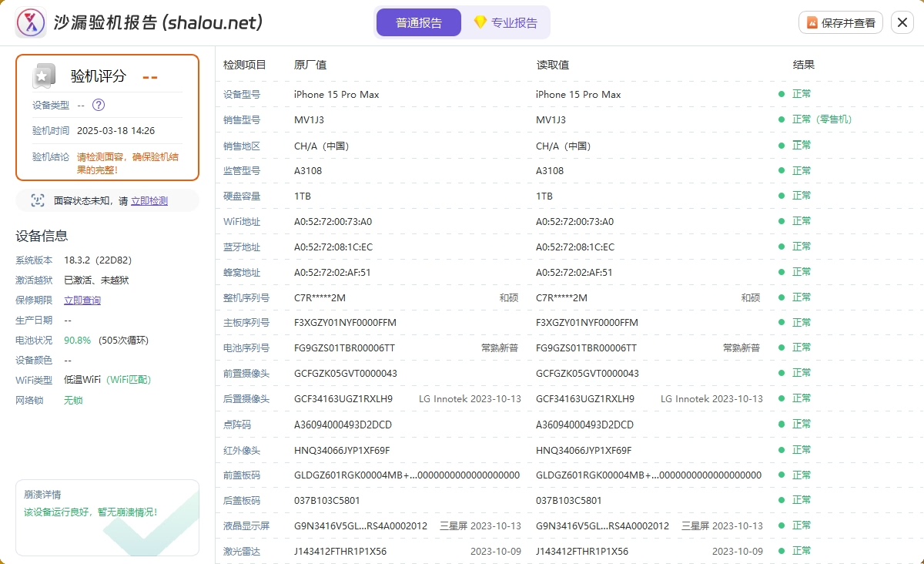
Task: Click the 无锁 network lock value
Action: pos(73,400)
